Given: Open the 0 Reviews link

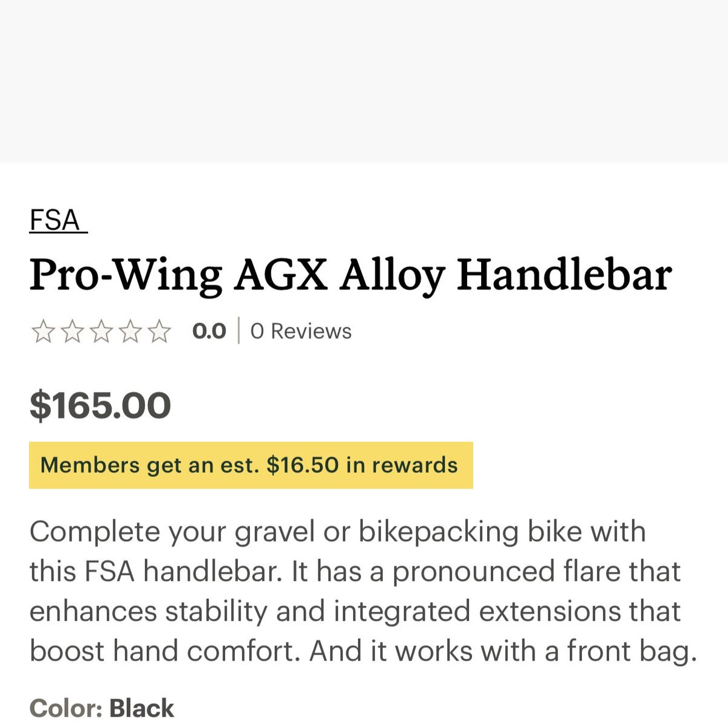Looking at the screenshot, I should click(x=301, y=331).
